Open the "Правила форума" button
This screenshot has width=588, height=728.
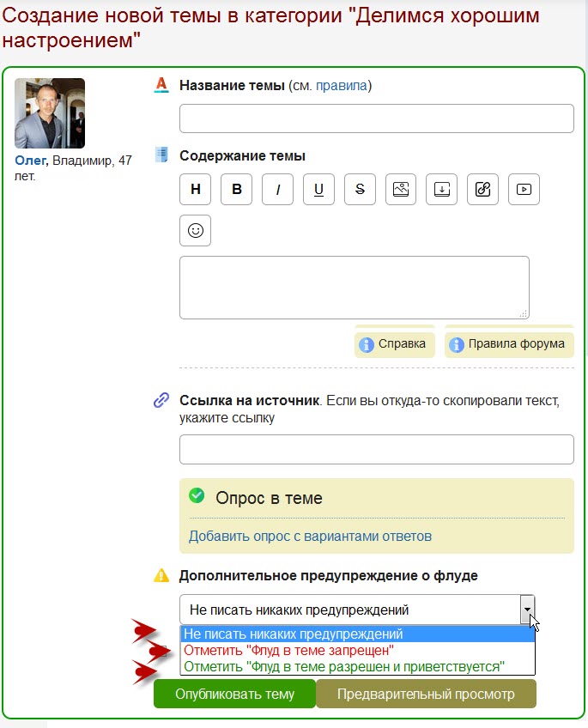(508, 344)
